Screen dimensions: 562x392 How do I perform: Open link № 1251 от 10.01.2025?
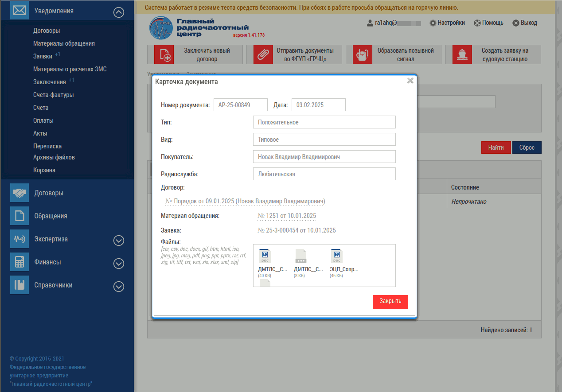[287, 216]
